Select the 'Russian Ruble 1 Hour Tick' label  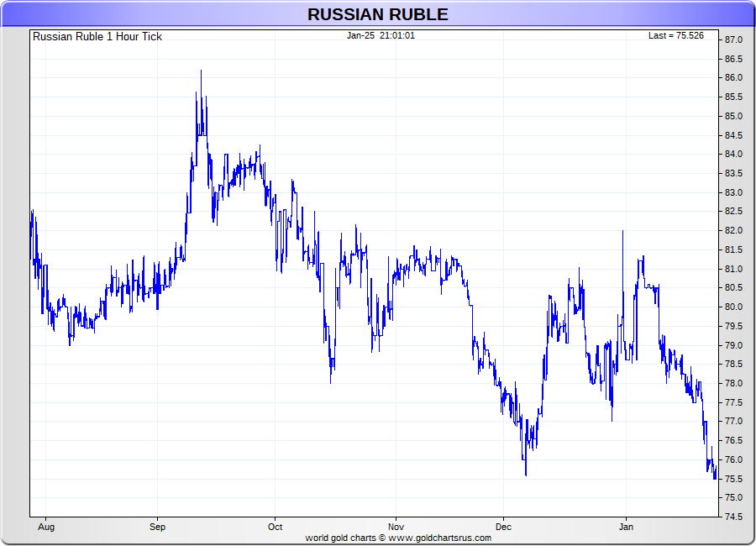97,37
